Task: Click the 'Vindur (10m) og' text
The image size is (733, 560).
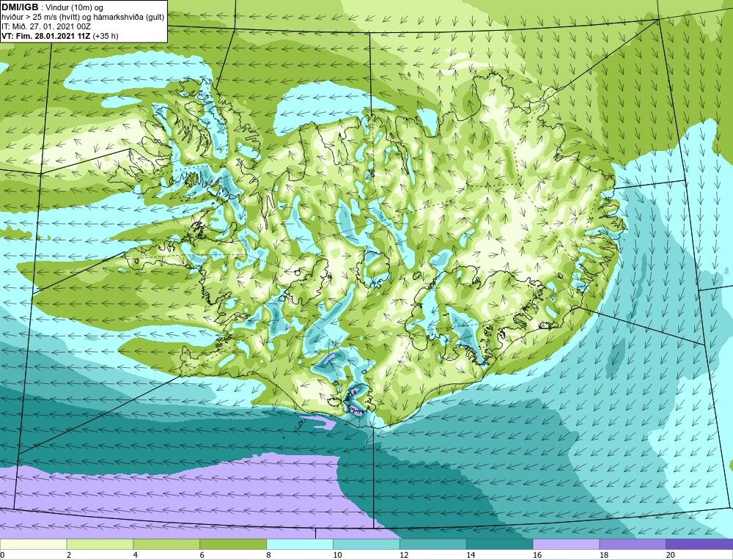Action: click(75, 8)
